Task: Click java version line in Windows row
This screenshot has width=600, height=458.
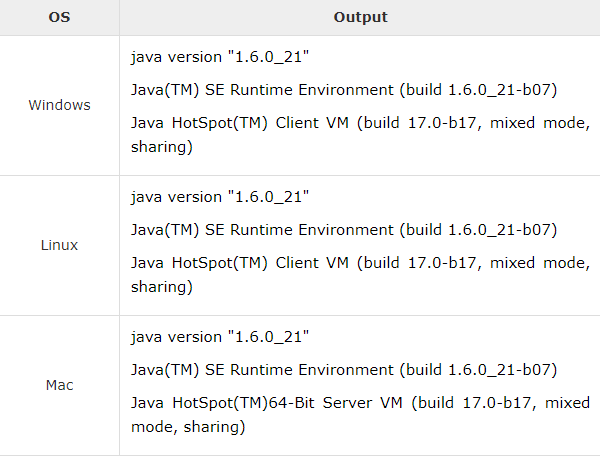Action: (x=220, y=57)
